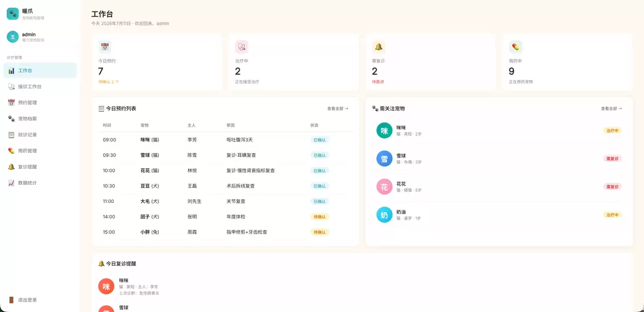Click the 需复诊 bell card icon
644x312 pixels.
click(x=378, y=47)
